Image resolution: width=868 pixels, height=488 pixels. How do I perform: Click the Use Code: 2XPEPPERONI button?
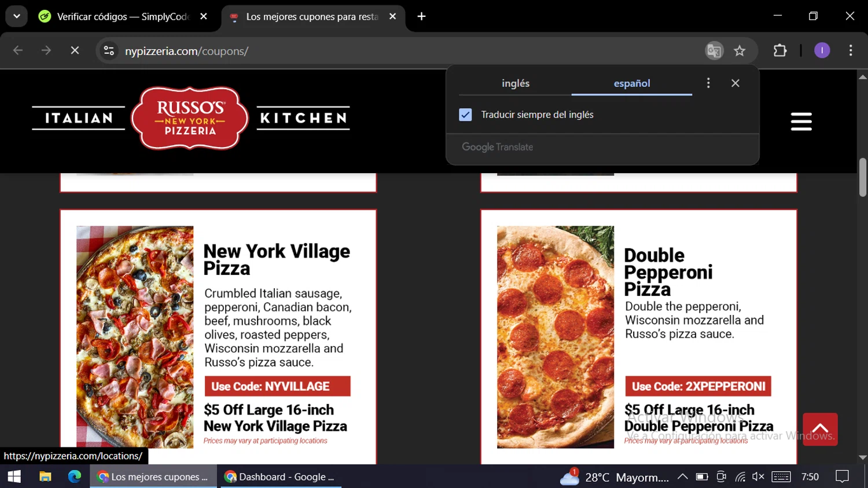point(698,386)
